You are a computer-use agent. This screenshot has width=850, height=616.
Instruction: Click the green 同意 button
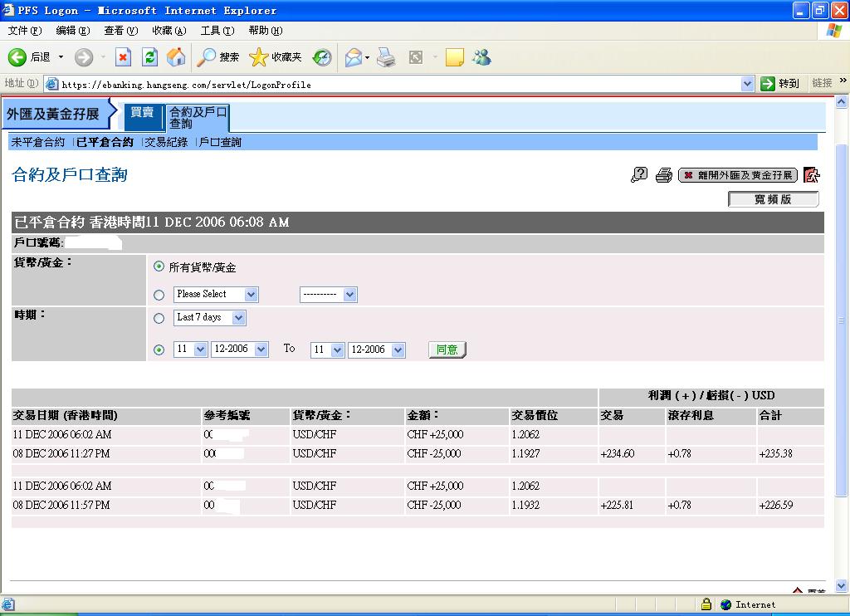[x=447, y=350]
